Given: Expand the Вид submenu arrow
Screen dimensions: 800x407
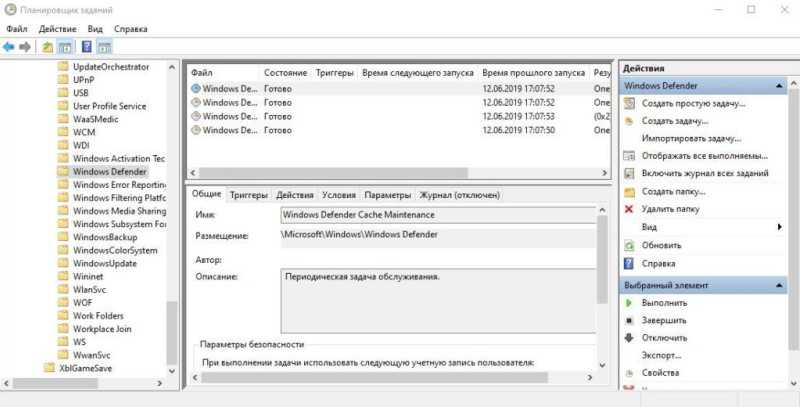Looking at the screenshot, I should click(x=780, y=227).
